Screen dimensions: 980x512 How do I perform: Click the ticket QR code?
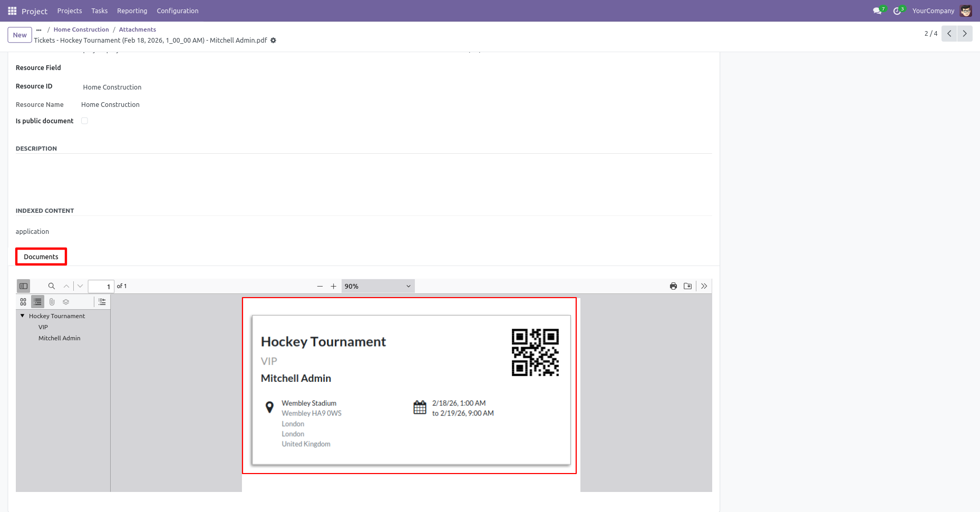(535, 352)
